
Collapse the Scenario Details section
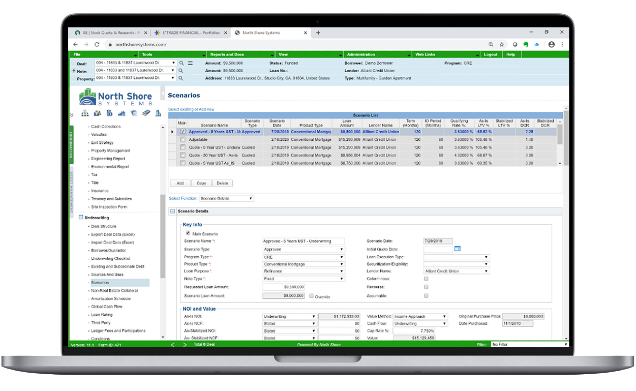coord(172,211)
